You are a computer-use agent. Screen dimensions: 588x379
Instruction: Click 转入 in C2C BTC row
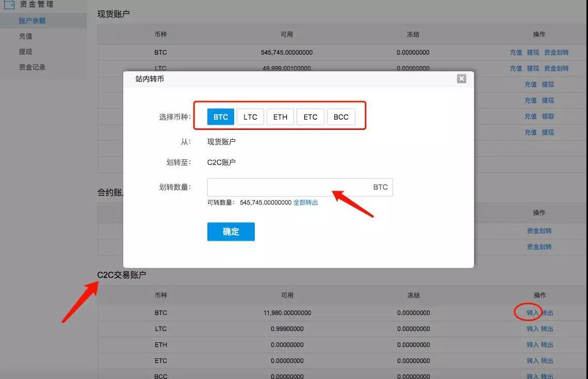pos(532,312)
